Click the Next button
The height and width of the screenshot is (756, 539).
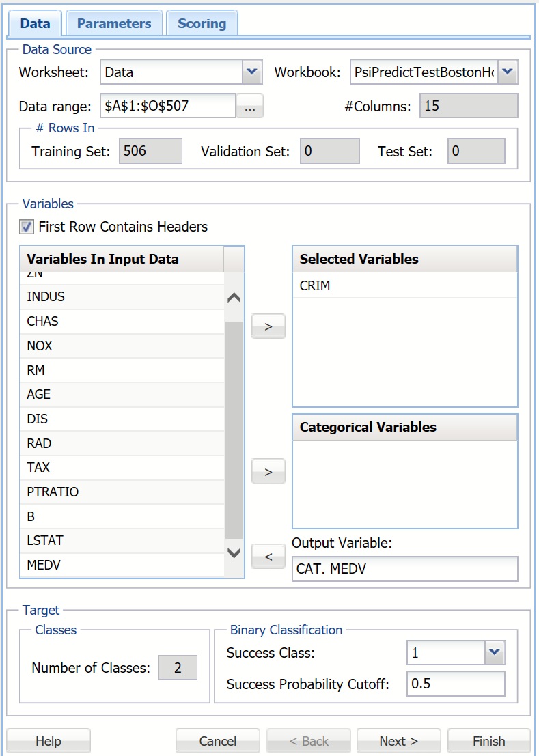[398, 741]
